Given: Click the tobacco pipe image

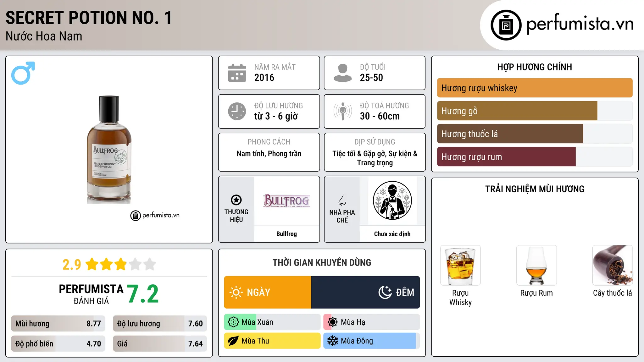Looking at the screenshot, I should 613,265.
